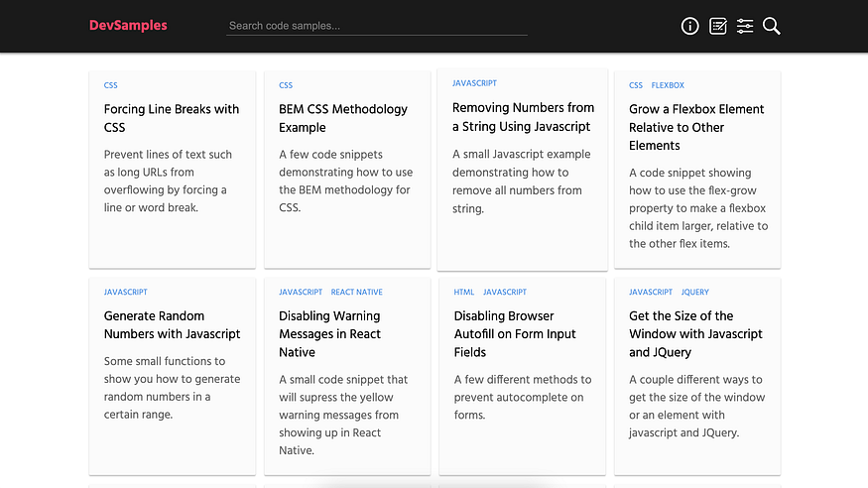
Task: Select REACT NATIVE tag label
Action: pos(356,293)
